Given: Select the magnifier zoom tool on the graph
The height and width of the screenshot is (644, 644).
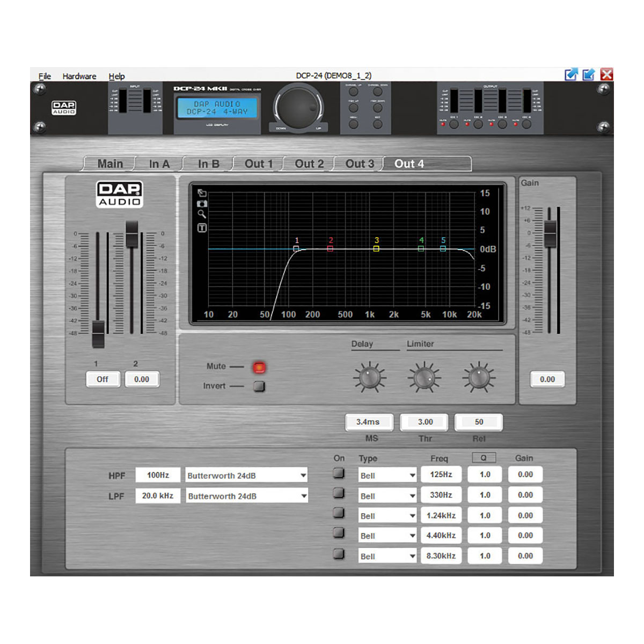Looking at the screenshot, I should pos(202,215).
